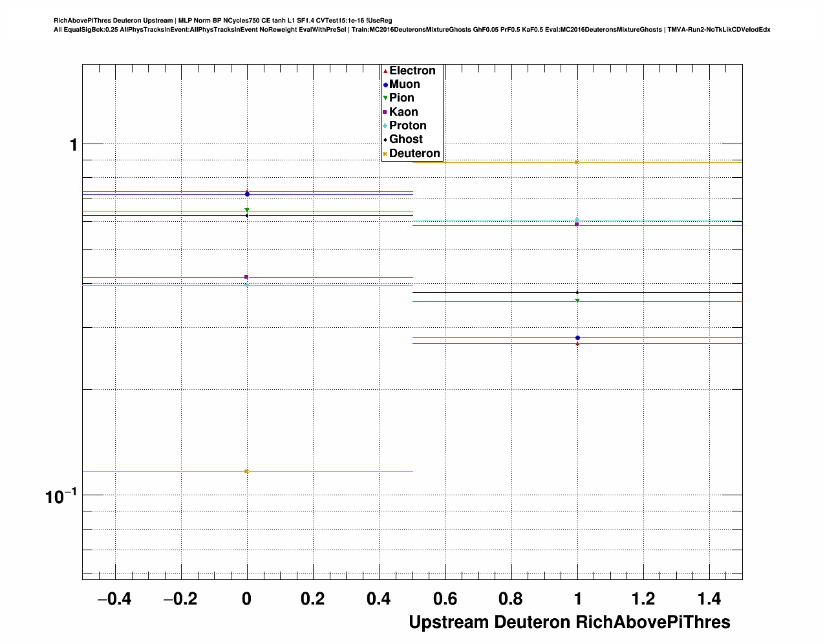Click the green Pion point at x=0
The height and width of the screenshot is (644, 825).
(247, 210)
